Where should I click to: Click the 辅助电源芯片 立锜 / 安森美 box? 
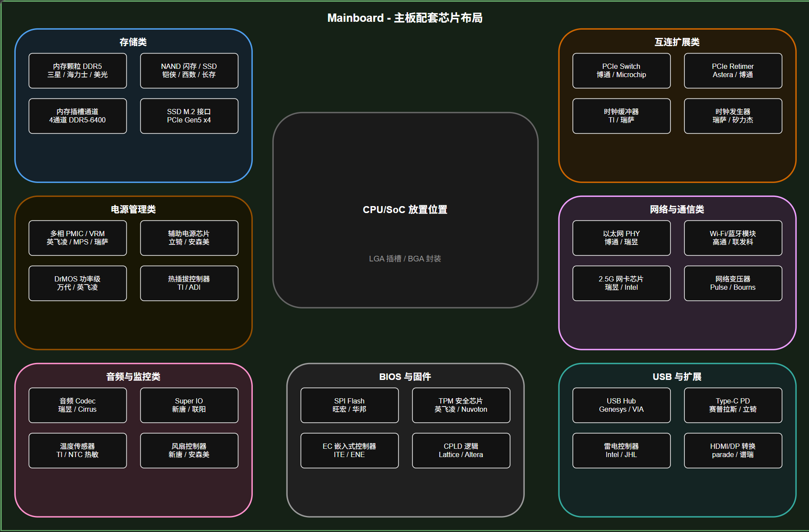[x=189, y=238]
